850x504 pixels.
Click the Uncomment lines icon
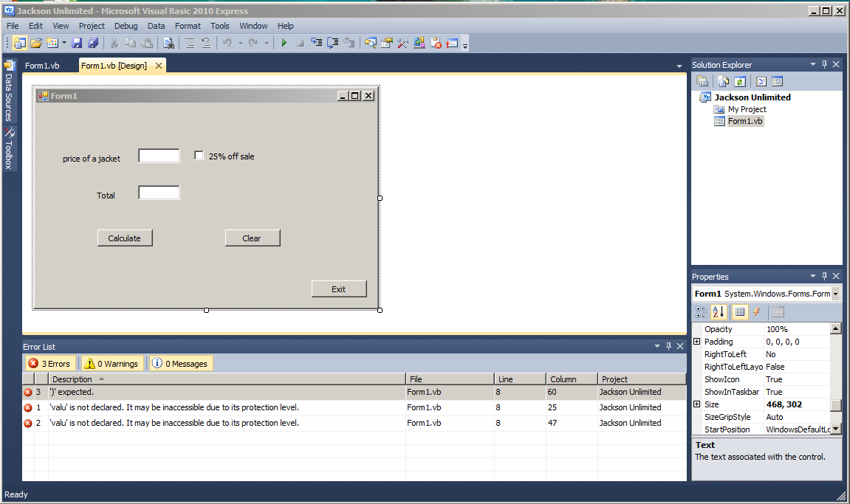[206, 43]
